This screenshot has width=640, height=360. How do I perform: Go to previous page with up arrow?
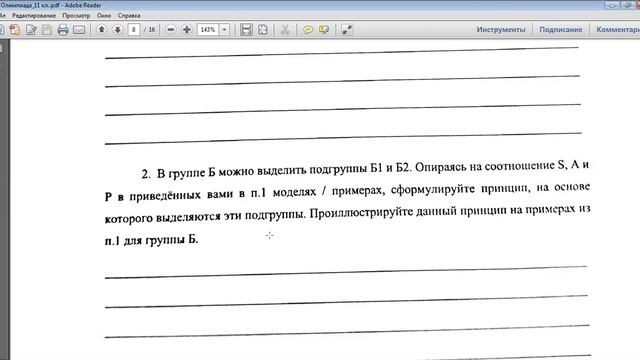[x=102, y=29]
